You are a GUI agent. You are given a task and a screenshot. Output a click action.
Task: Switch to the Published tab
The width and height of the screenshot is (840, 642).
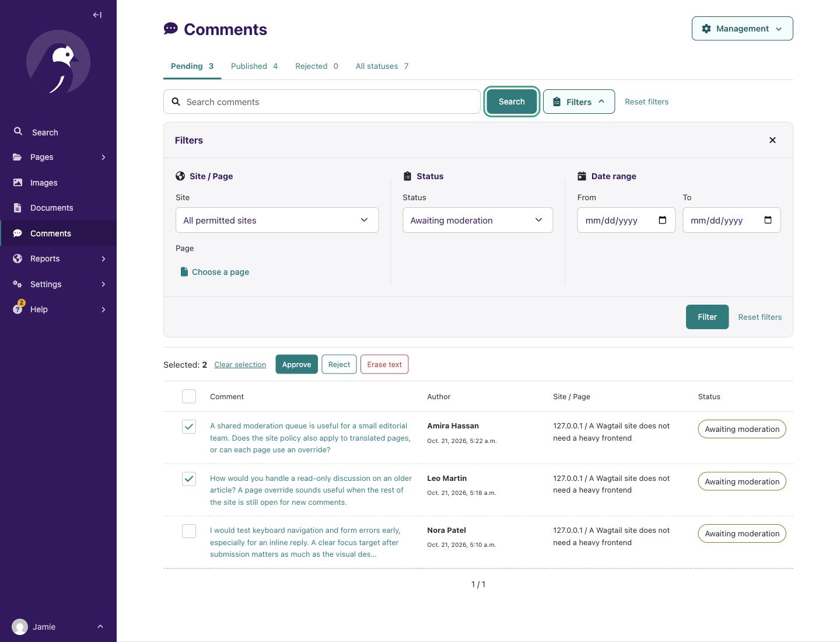pyautogui.click(x=254, y=66)
